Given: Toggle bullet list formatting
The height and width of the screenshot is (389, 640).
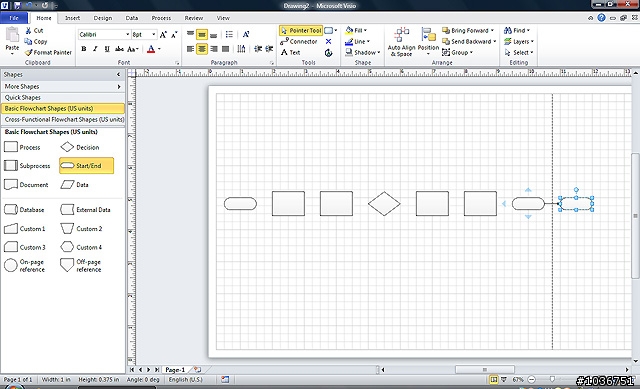Looking at the screenshot, I should click(x=229, y=35).
